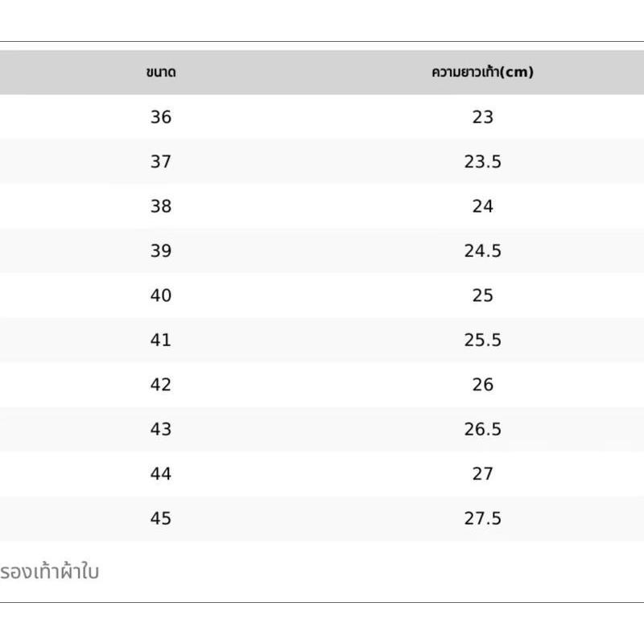Select size 40 cell

tap(161, 295)
